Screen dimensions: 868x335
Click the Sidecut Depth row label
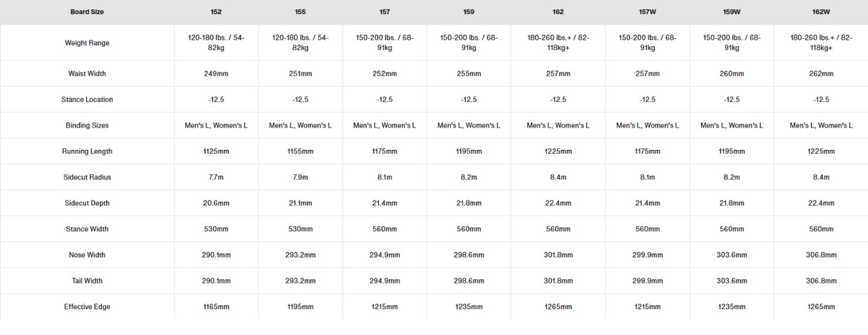(87, 203)
